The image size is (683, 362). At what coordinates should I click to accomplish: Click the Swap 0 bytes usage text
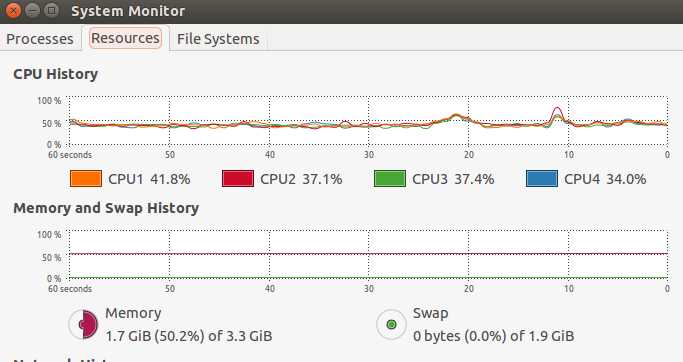494,336
